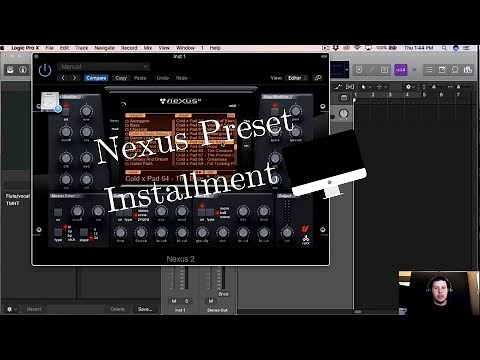
Task: Adjust the Filter Modifier cutoff knob
Action: [x=66, y=132]
